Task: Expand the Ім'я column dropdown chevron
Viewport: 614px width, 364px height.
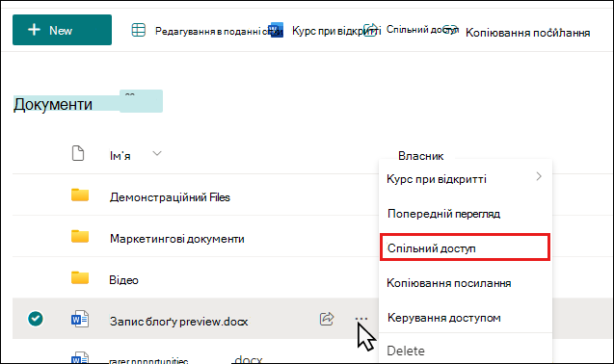Action: (x=157, y=153)
